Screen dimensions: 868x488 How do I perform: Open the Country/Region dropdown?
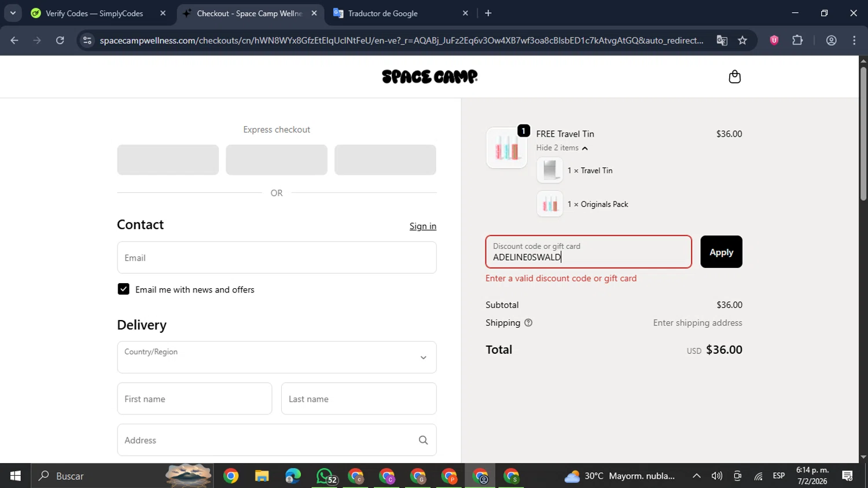point(277,357)
